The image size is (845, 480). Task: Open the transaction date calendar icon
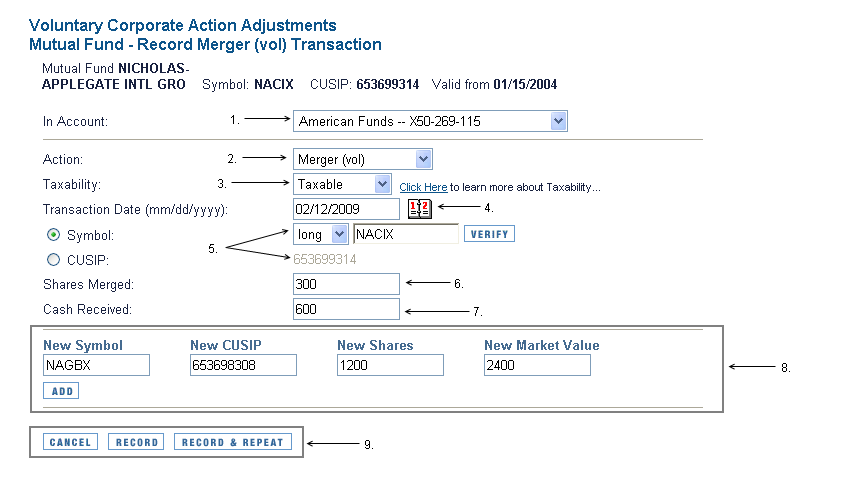419,209
